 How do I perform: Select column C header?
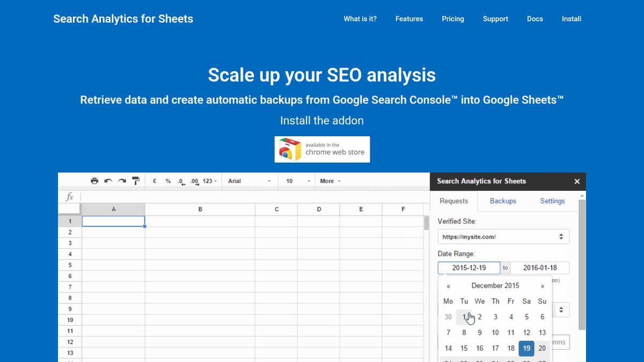point(276,209)
